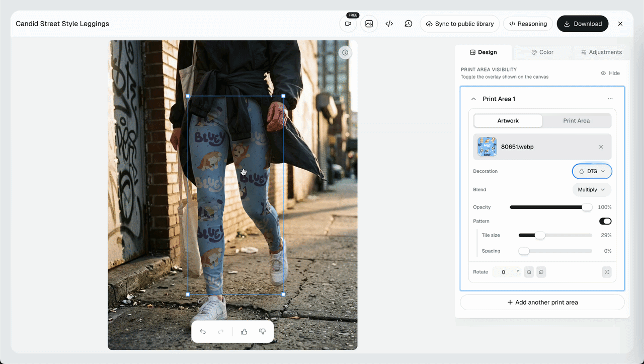Click the Spacing slider handle
Screen dimensions: 644x364
pyautogui.click(x=524, y=251)
